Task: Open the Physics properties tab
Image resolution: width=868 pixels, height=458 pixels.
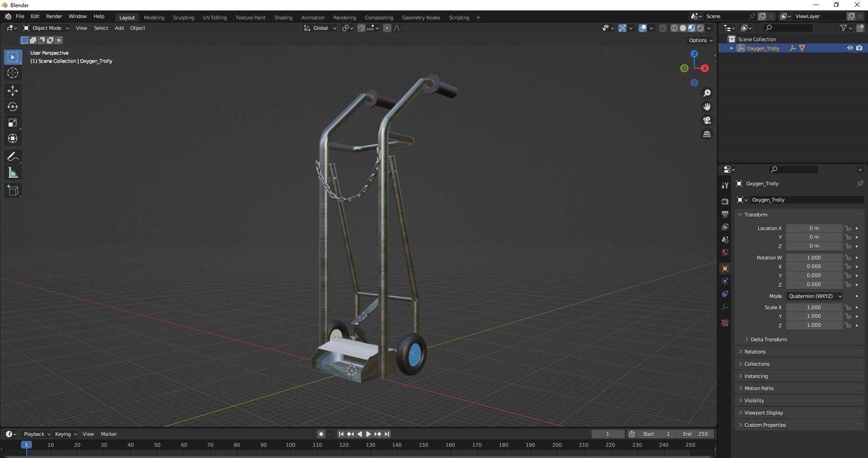Action: tap(725, 281)
